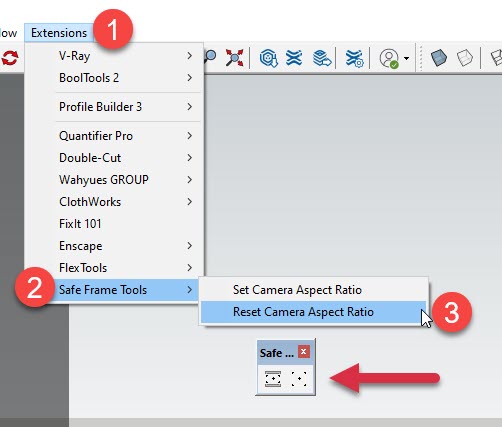Expand the account dropdown arrow

pyautogui.click(x=406, y=58)
